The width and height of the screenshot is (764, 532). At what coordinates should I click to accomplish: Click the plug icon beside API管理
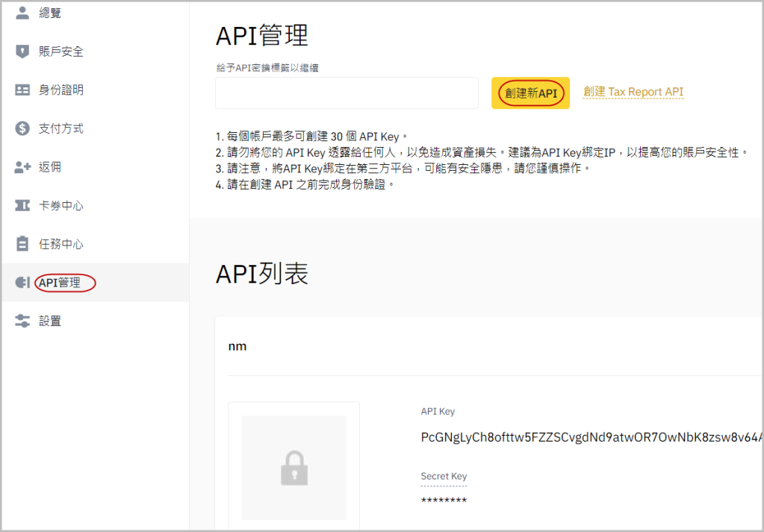tap(22, 283)
